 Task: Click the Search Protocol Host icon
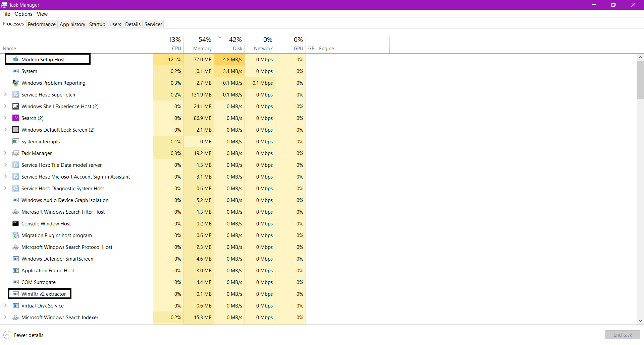pyautogui.click(x=16, y=247)
